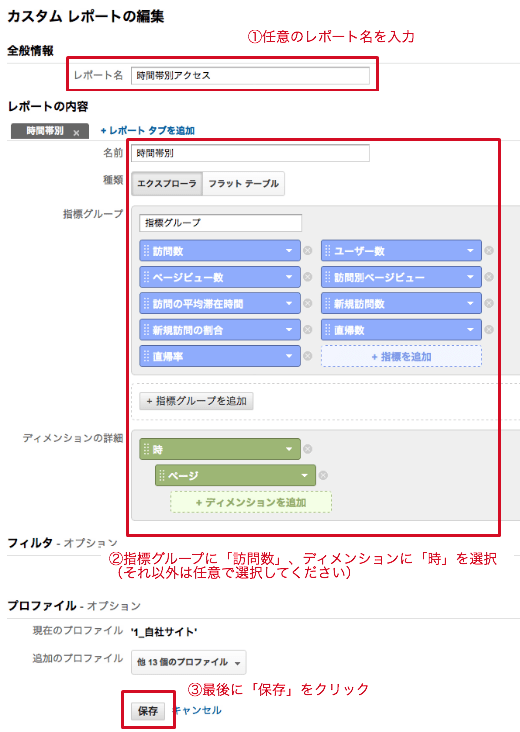This screenshot has width=520, height=732.
Task: Remove the ページ dimension using its x icon
Action: point(323,475)
